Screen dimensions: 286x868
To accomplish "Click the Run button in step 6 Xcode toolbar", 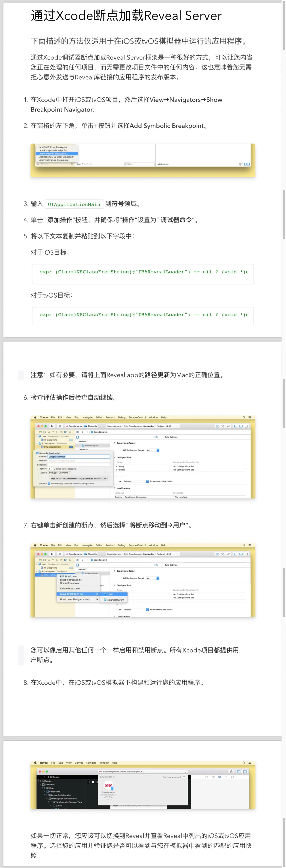I will (52, 426).
